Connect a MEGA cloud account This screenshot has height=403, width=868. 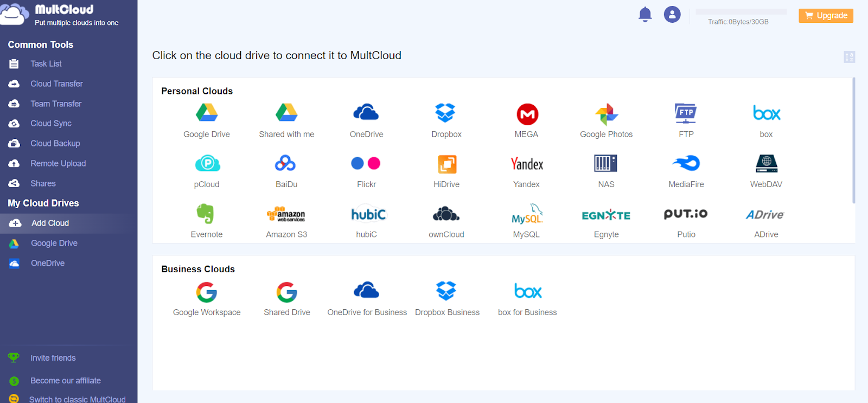pyautogui.click(x=527, y=114)
